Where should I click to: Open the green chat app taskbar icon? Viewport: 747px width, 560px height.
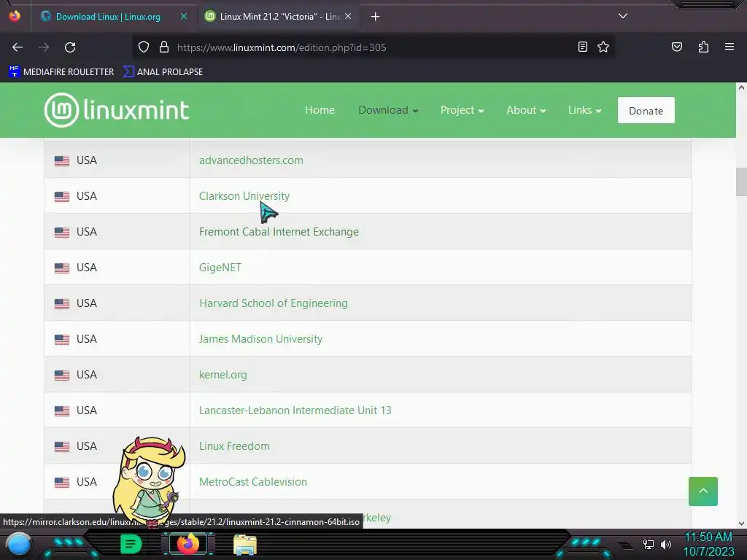click(x=131, y=544)
